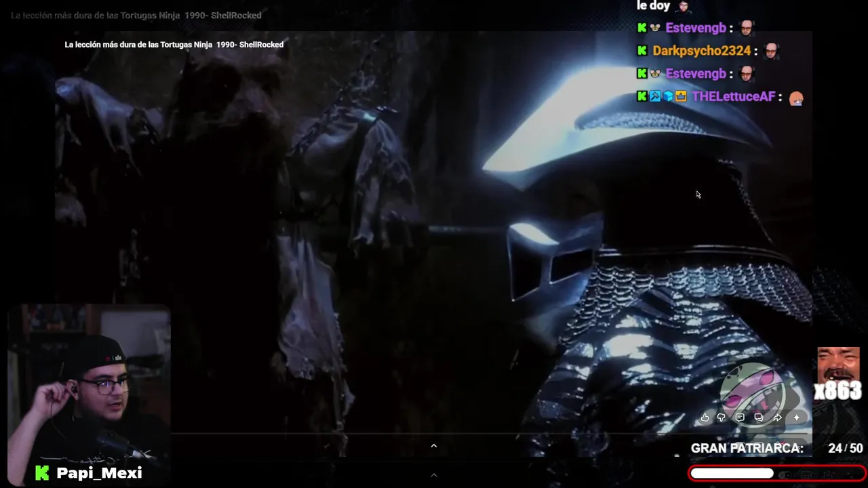Click the share arrow icon
The height and width of the screenshot is (488, 868).
tap(778, 418)
